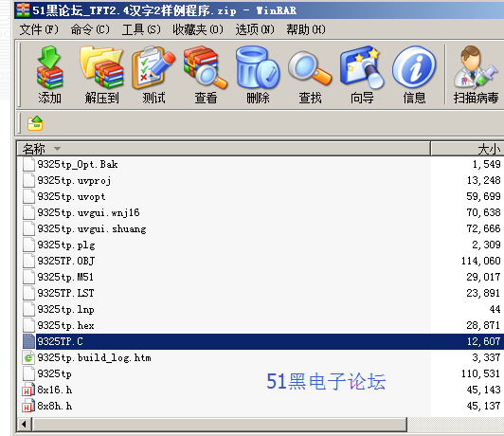
Task: Sort by the 名称 column header arrow
Action: [x=57, y=149]
